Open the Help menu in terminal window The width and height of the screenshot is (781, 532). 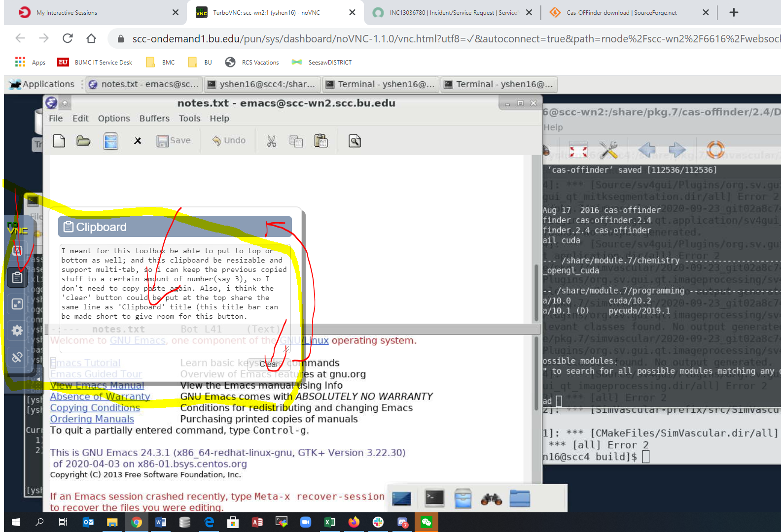553,127
